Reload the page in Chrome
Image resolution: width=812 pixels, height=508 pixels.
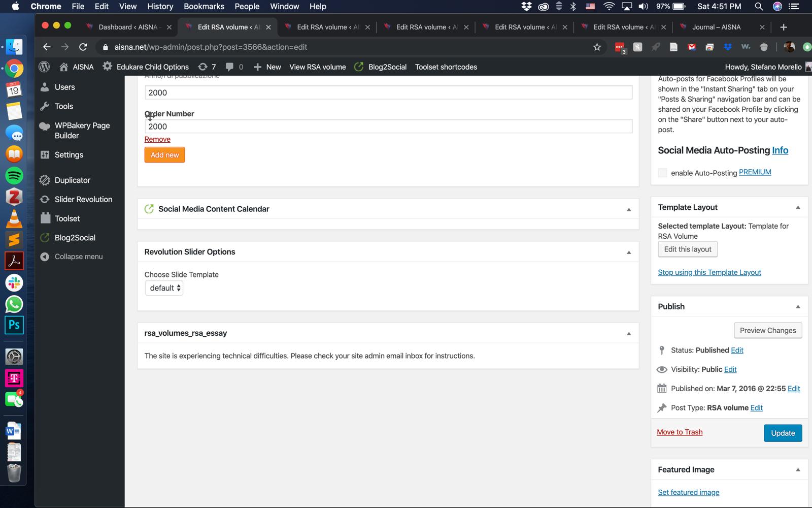point(83,47)
